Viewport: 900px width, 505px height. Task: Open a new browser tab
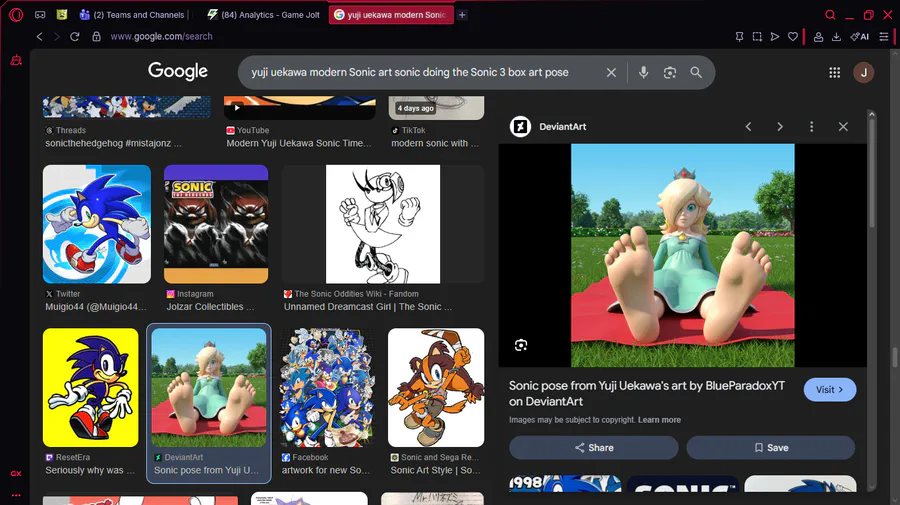pos(462,15)
